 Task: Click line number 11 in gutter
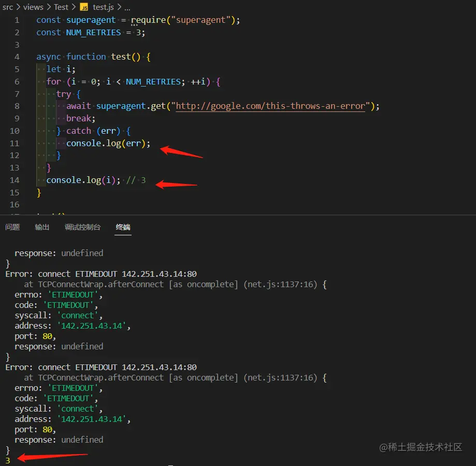tap(15, 144)
